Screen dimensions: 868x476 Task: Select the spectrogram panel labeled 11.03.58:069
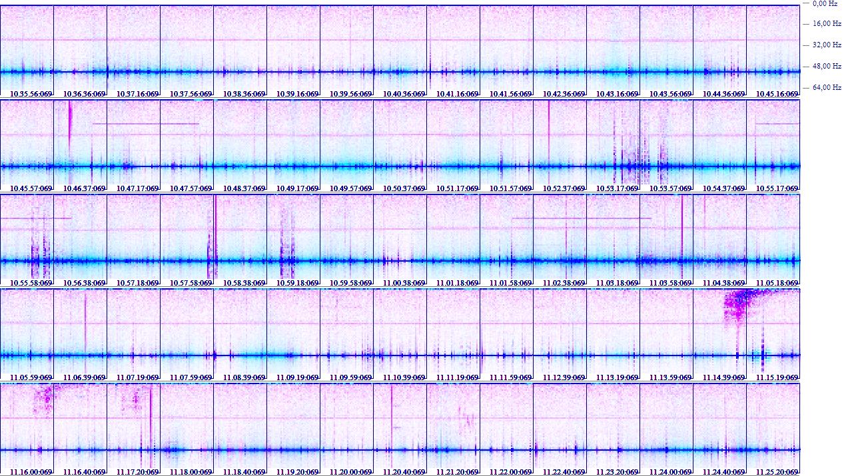666,240
